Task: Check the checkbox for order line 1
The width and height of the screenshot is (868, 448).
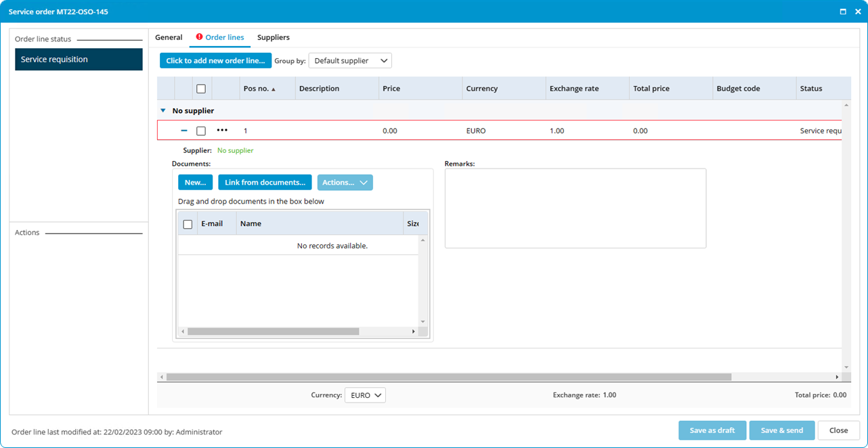Action: tap(201, 131)
